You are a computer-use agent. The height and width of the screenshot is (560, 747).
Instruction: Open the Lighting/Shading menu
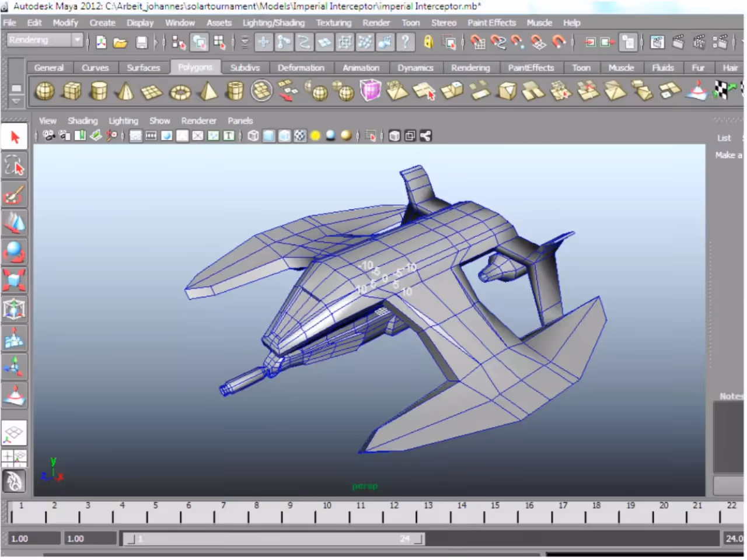(x=274, y=23)
